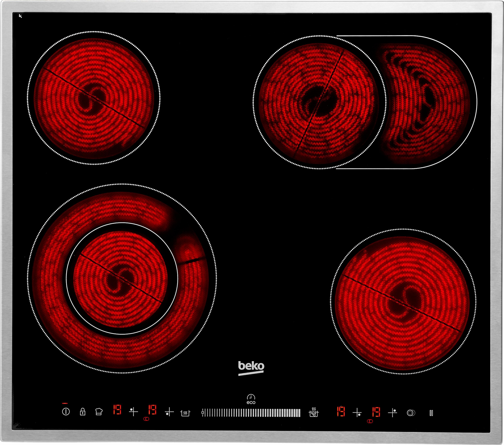Tap the power on/off touch key
Viewport: 504px width, 445px height.
tap(66, 412)
